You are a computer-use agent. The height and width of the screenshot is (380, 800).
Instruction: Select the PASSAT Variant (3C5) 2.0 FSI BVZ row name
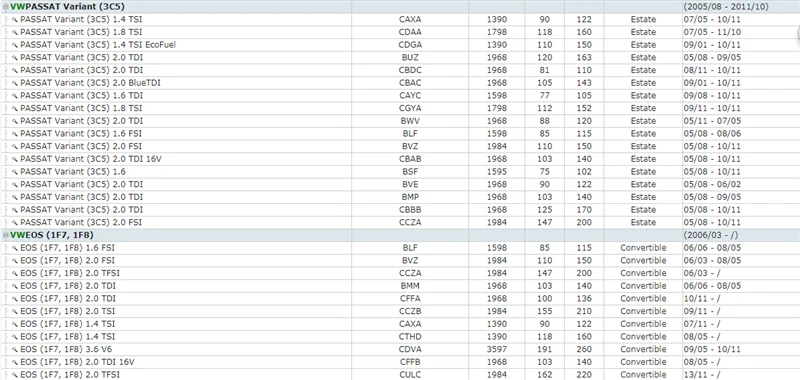tap(81, 146)
